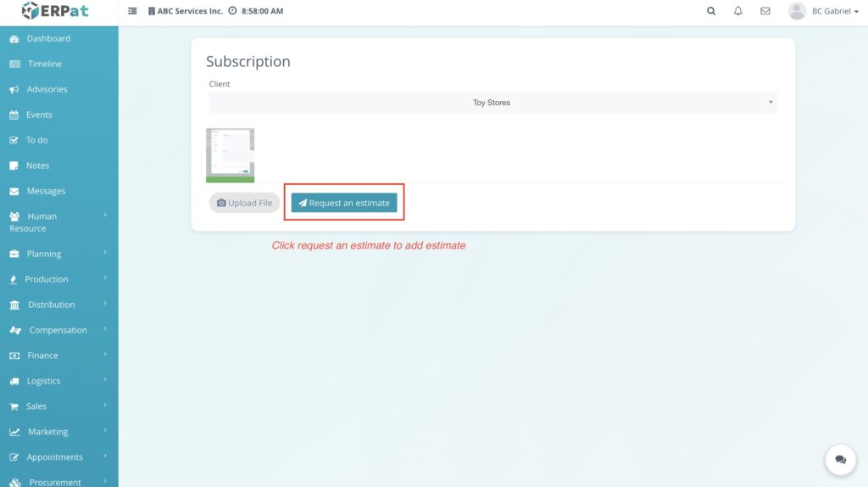Open the notifications bell
Viewport: 868px width, 487px height.
click(738, 11)
